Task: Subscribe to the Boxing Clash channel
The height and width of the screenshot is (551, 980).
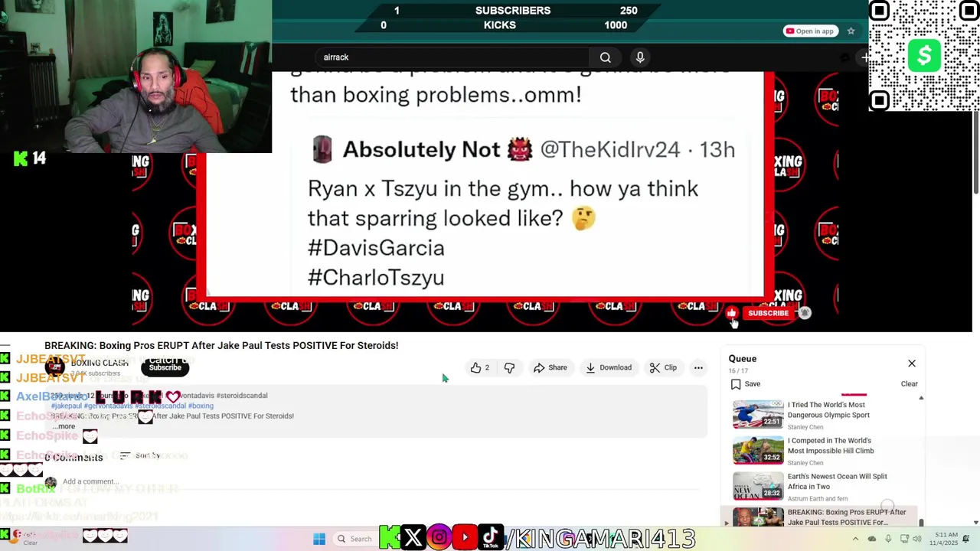Action: point(165,367)
